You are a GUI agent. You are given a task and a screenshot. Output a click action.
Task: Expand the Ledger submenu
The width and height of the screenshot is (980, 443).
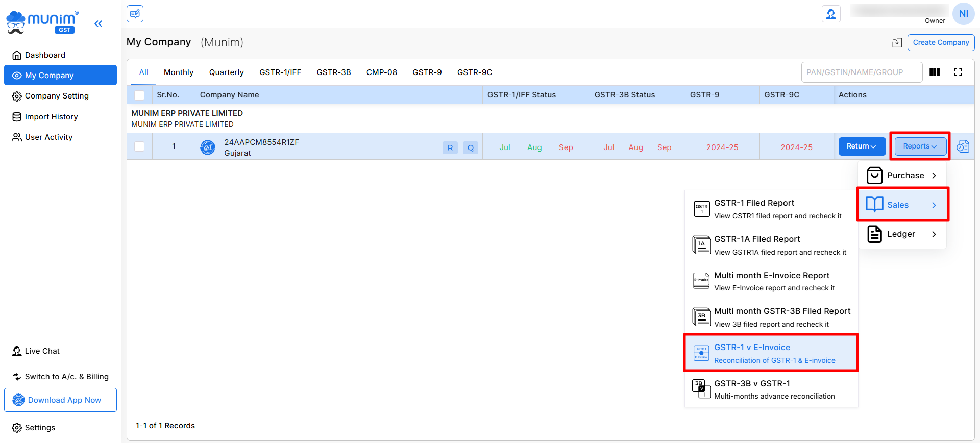click(x=902, y=234)
